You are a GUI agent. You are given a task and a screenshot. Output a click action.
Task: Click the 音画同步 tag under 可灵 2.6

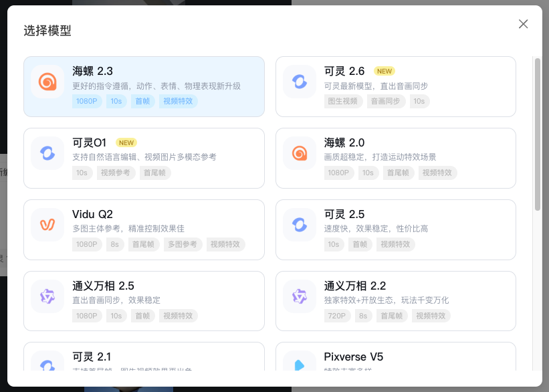tap(385, 101)
